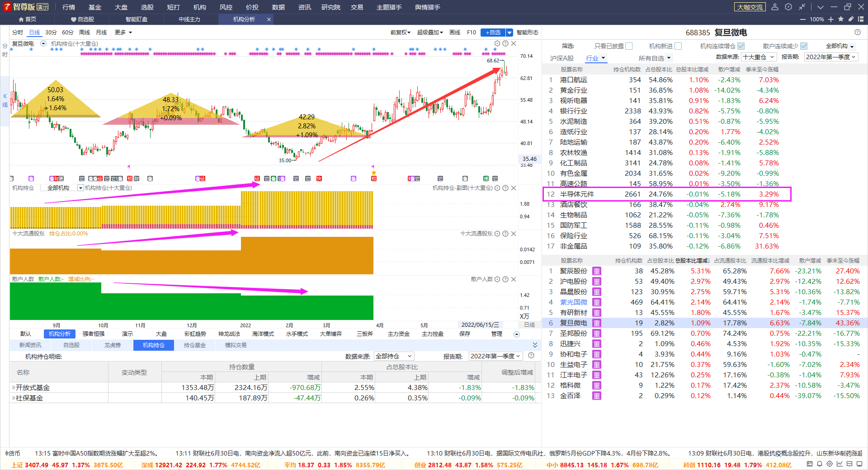Open the 行情 menu

tap(69, 7)
